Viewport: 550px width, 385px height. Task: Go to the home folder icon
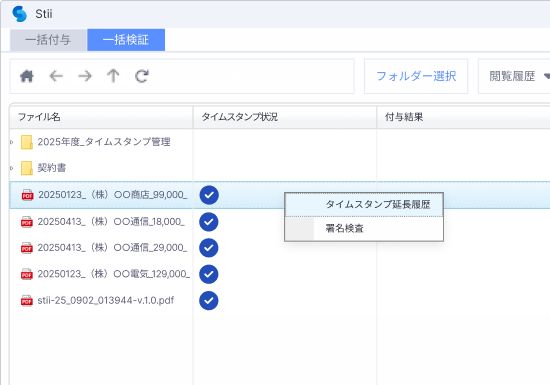(x=27, y=76)
